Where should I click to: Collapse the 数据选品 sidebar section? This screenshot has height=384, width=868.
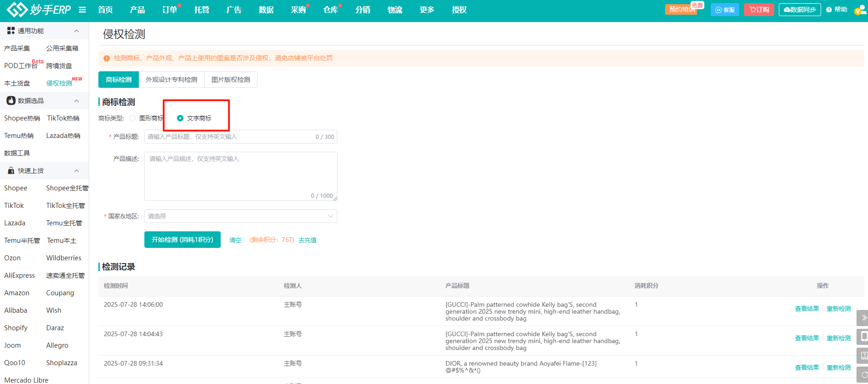[76, 101]
